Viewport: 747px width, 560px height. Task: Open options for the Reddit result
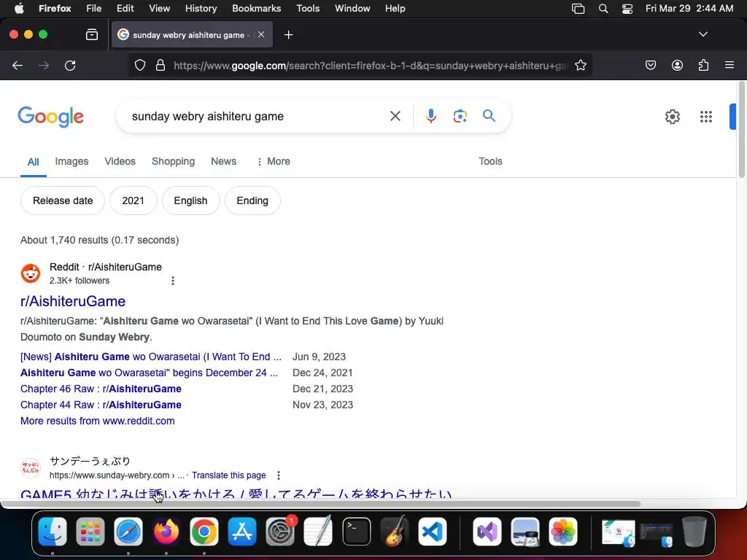[x=172, y=281]
